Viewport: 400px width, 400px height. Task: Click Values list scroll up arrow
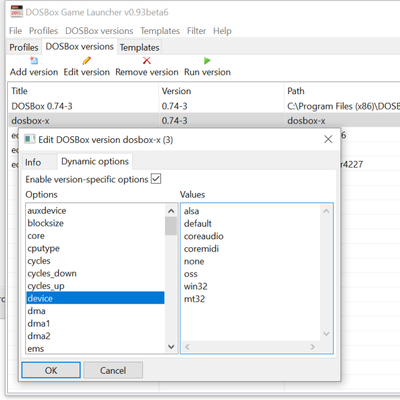tap(326, 211)
